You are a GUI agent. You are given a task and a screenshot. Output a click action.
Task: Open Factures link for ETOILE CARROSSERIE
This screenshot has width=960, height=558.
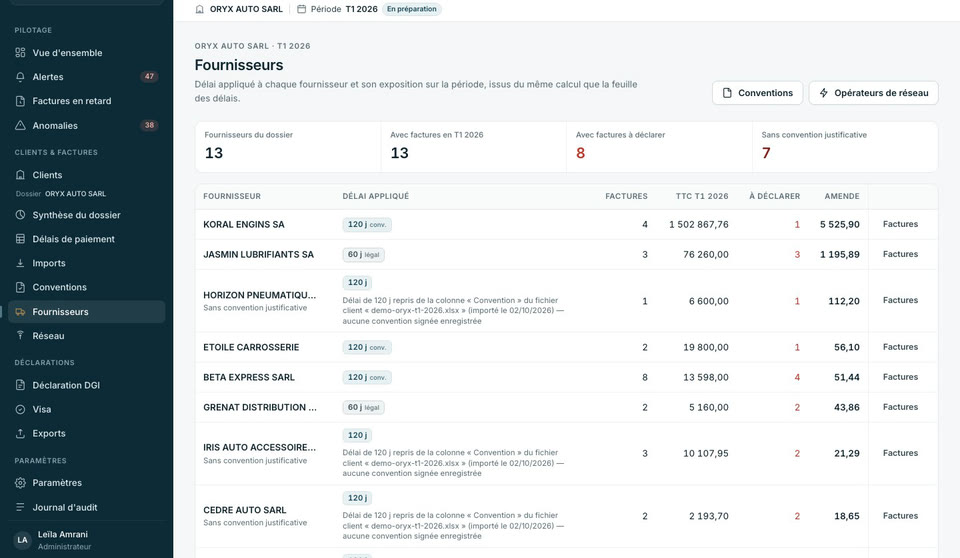900,347
